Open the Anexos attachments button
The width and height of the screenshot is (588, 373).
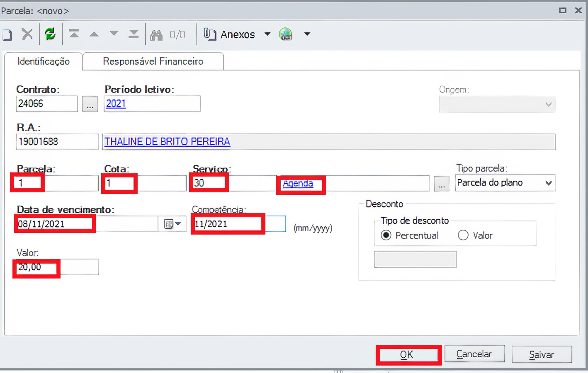[230, 34]
